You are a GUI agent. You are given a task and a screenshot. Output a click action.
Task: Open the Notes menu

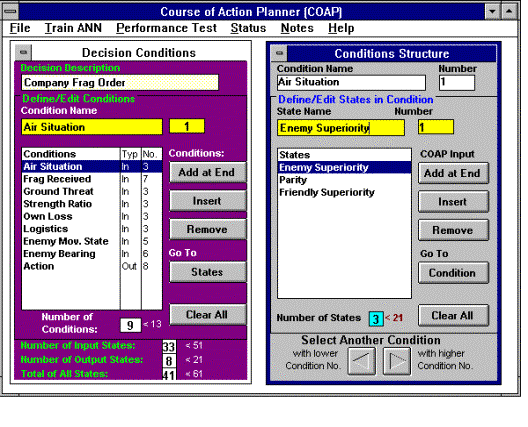297,28
